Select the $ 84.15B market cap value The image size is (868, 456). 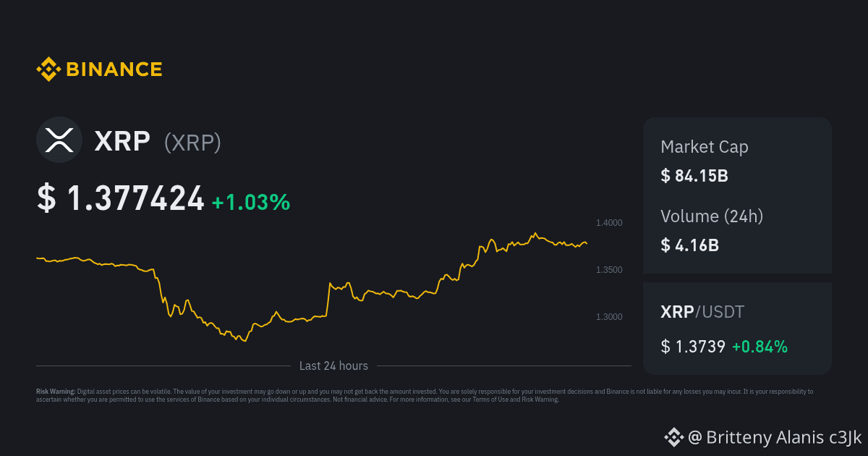694,175
